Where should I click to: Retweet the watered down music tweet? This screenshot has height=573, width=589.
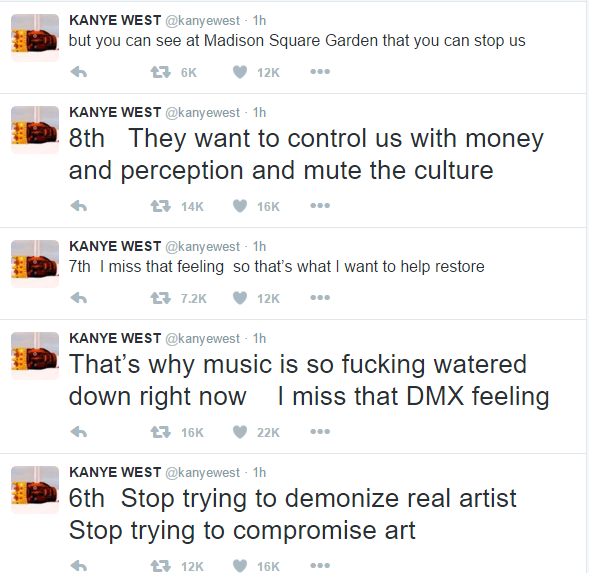(161, 432)
